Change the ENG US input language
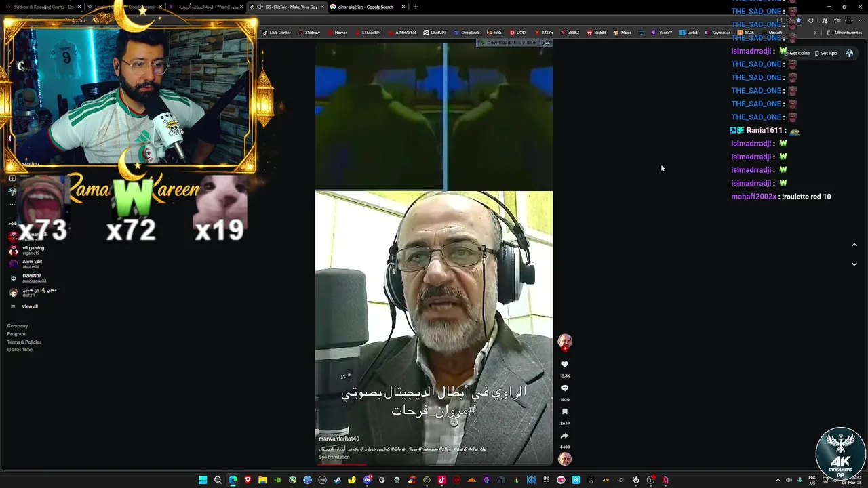The height and width of the screenshot is (488, 868). (x=812, y=480)
